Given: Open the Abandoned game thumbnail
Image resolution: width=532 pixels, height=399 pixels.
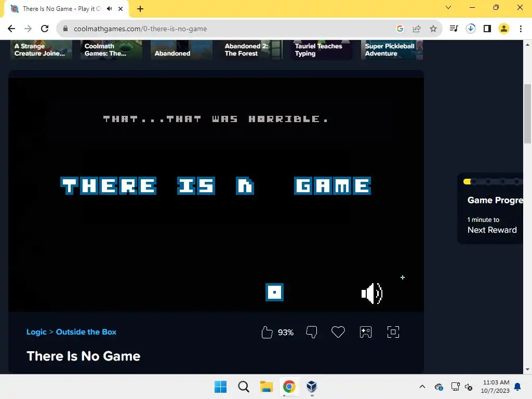Looking at the screenshot, I should click(x=181, y=50).
